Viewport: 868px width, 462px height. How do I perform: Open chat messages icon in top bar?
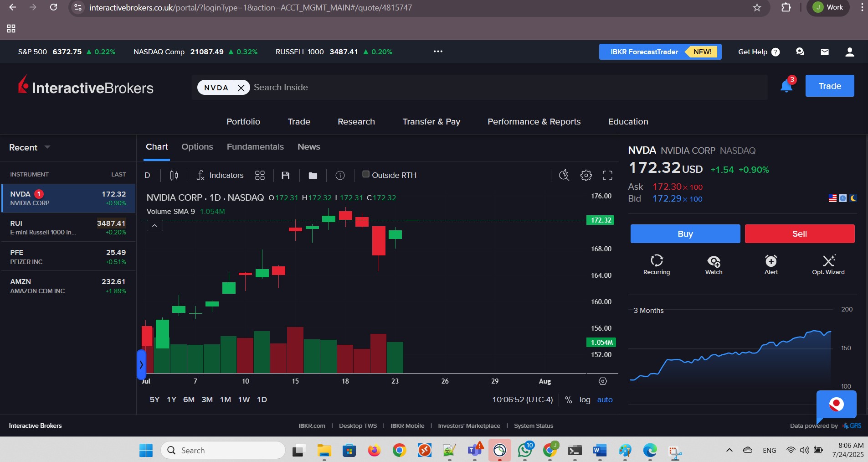point(800,52)
